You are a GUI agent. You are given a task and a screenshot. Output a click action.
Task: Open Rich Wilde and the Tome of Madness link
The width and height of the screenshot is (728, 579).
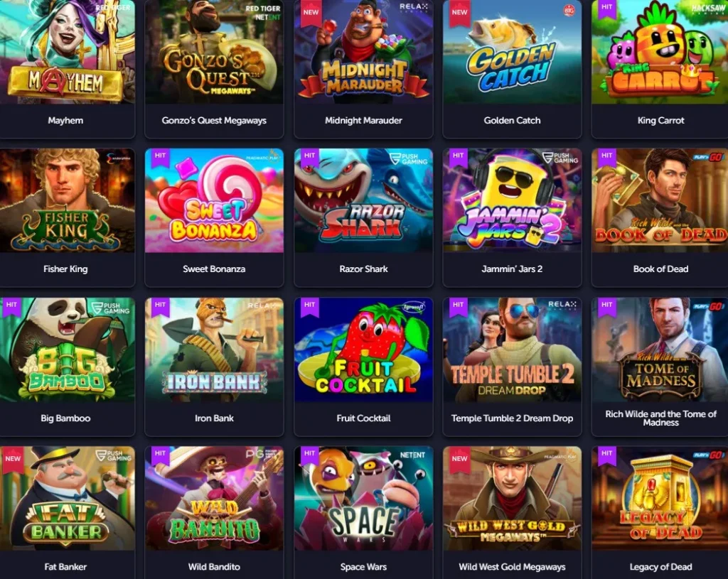click(x=660, y=418)
